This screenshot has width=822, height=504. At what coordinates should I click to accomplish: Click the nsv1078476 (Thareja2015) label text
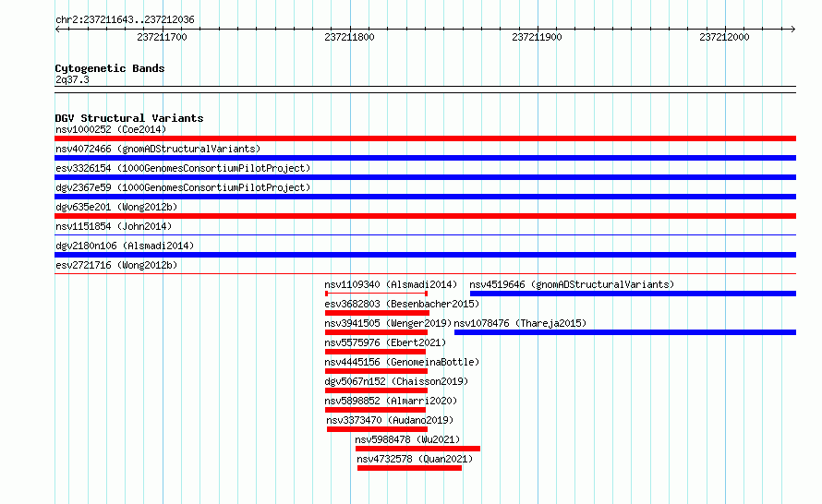pyautogui.click(x=520, y=323)
